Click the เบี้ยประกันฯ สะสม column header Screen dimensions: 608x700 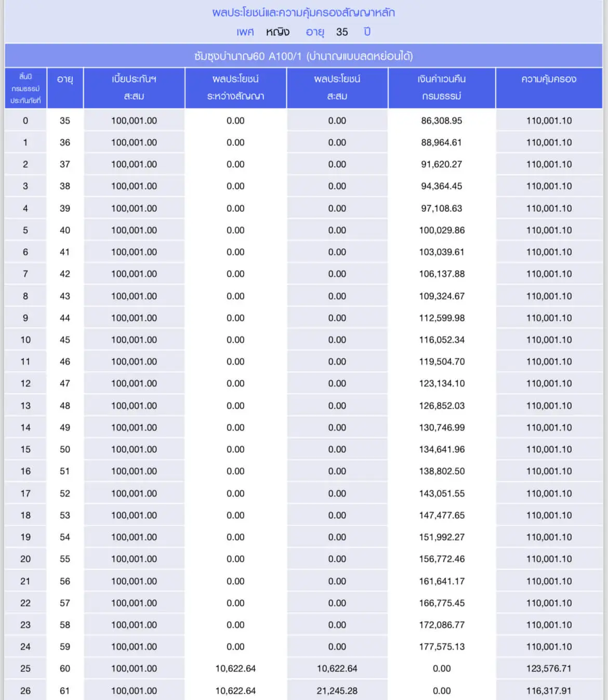tap(134, 87)
